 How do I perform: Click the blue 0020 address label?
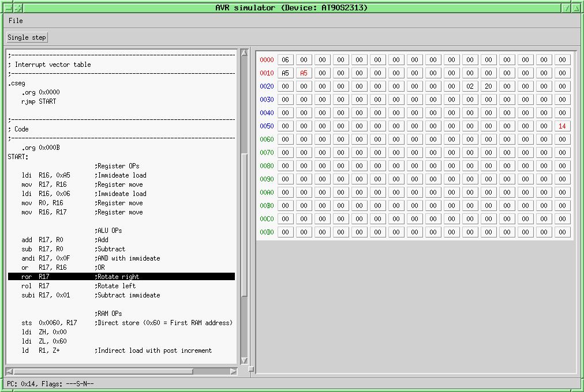pos(267,86)
